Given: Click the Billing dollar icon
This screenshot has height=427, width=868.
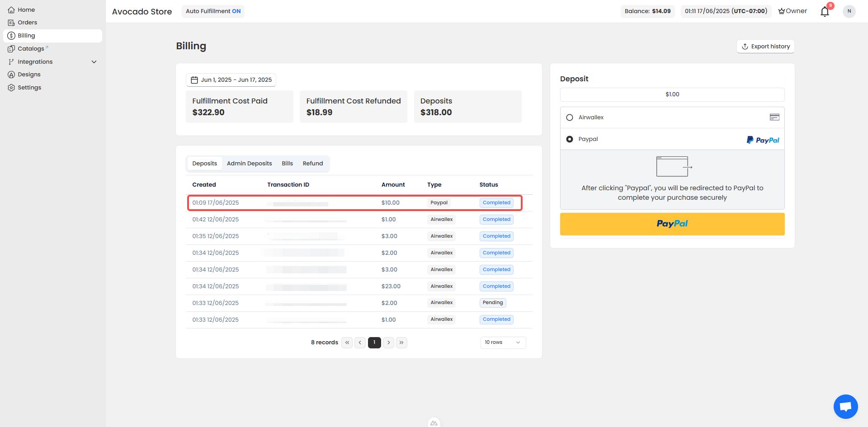Looking at the screenshot, I should 11,36.
